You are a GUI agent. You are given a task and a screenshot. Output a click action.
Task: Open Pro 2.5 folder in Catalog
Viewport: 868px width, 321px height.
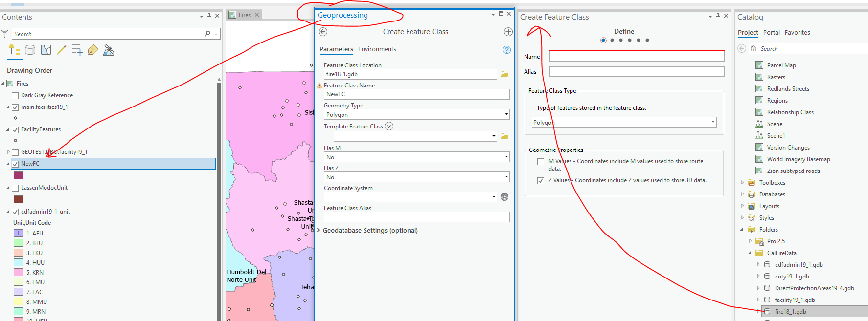point(776,241)
